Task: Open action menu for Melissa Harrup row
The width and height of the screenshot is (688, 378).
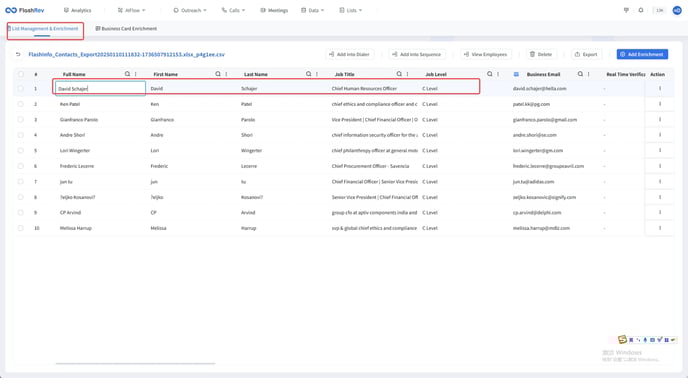Action: pyautogui.click(x=659, y=228)
